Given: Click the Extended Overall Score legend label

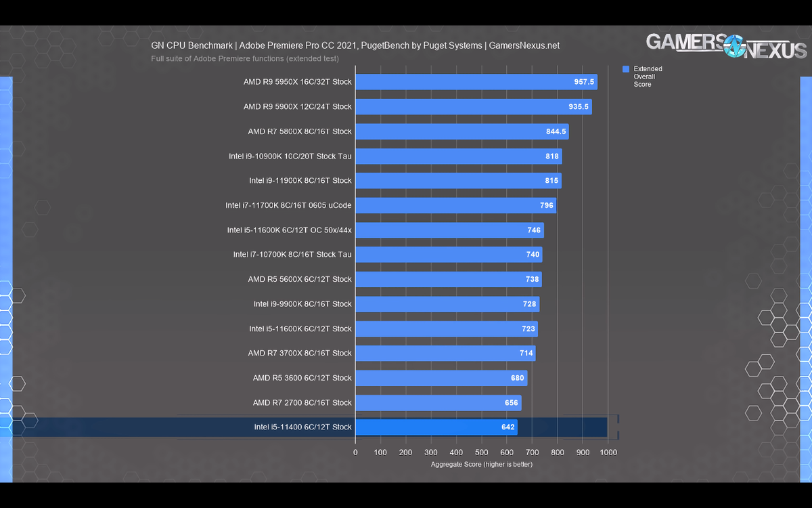Looking at the screenshot, I should coord(648,77).
